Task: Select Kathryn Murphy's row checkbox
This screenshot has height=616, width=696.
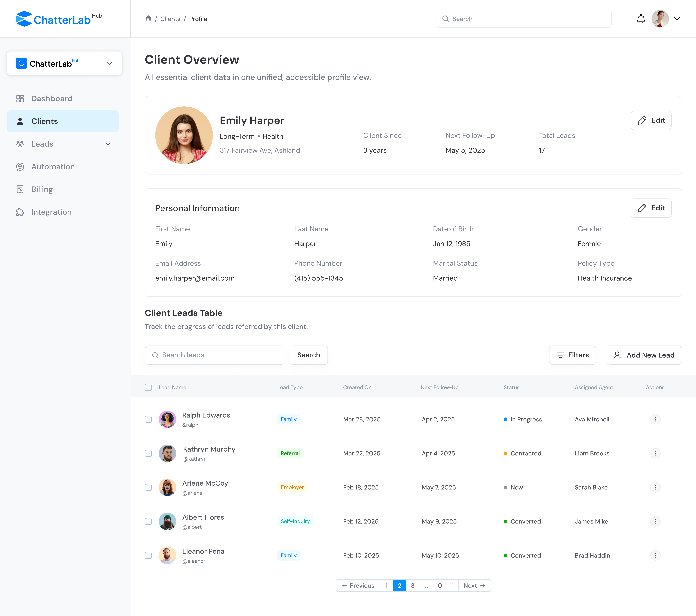Action: point(148,453)
